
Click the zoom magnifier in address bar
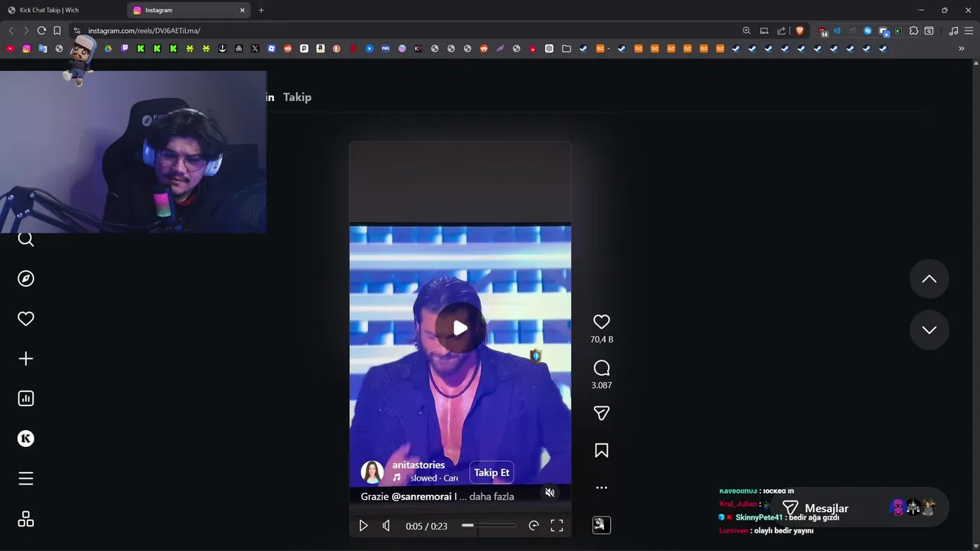tap(746, 31)
